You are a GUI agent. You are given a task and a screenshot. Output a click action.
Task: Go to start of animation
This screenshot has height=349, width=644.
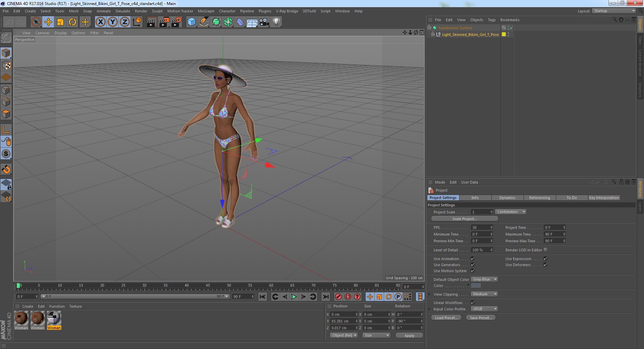coord(263,297)
